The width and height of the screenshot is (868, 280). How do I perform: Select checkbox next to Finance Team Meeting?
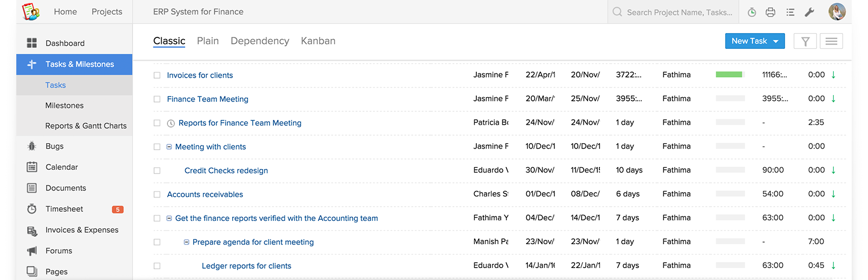(157, 99)
